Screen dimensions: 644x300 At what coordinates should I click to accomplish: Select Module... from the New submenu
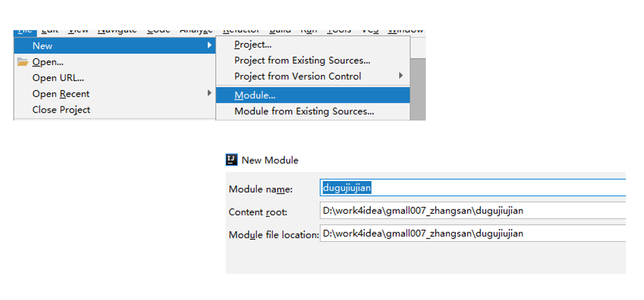tap(255, 95)
